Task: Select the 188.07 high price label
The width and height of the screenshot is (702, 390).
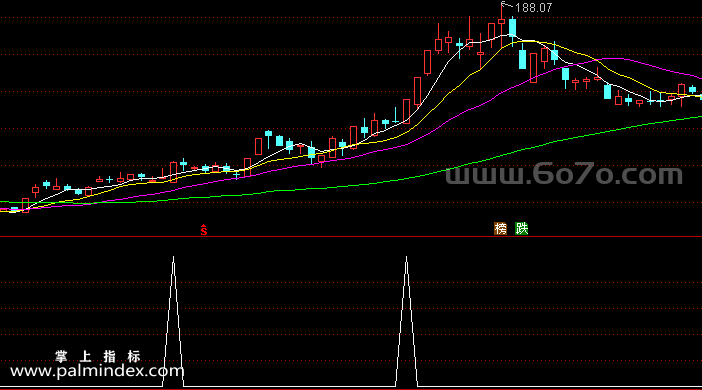Action: coord(534,8)
